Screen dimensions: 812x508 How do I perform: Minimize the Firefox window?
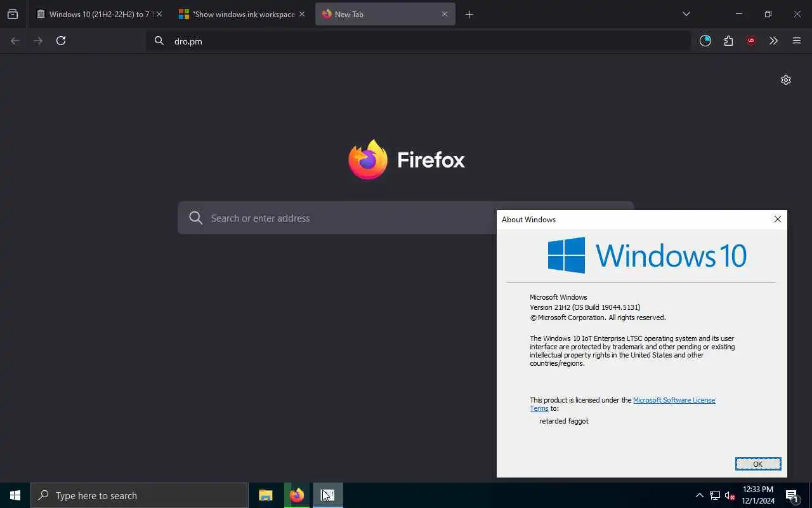(x=738, y=14)
